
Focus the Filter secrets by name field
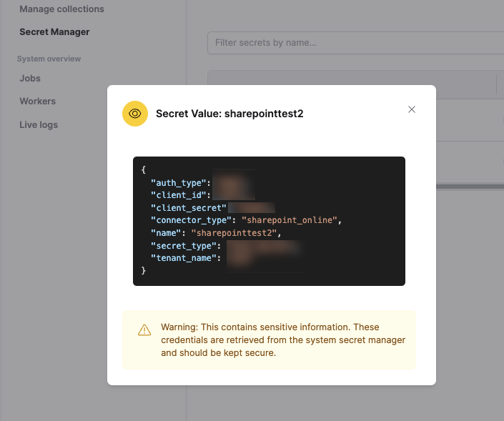click(354, 43)
